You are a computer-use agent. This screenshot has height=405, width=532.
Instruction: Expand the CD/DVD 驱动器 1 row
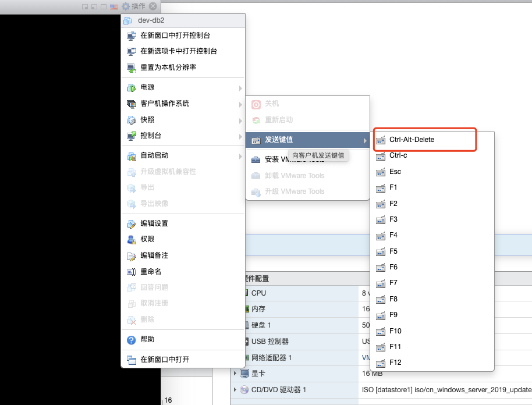point(235,389)
